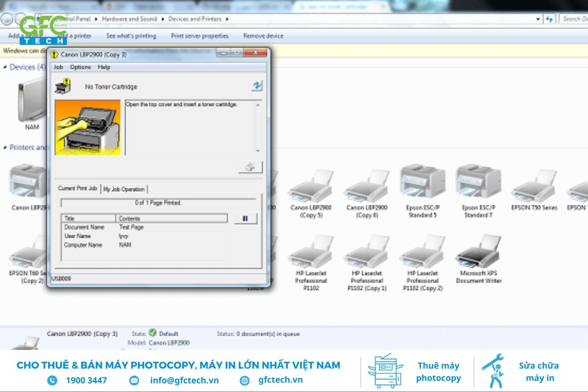Select the User Name row
588x392 pixels.
(144, 236)
